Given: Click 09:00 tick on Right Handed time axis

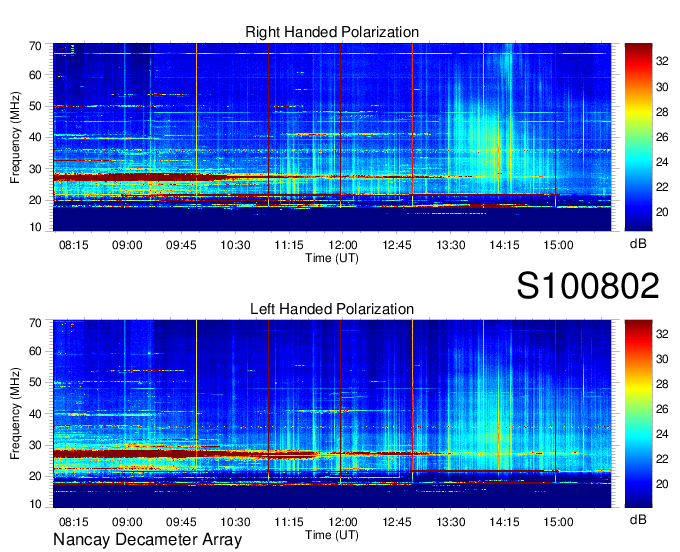Looking at the screenshot, I should [x=127, y=245].
